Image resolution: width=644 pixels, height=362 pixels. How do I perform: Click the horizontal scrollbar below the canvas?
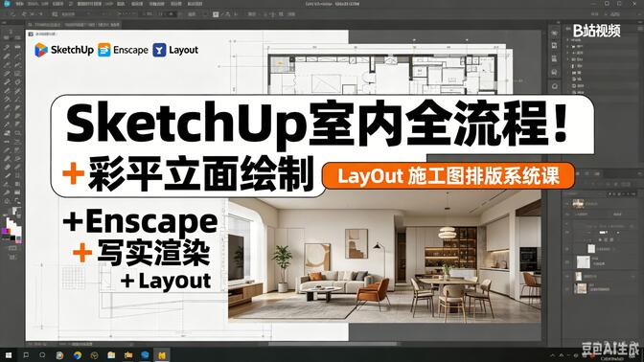coord(332,344)
